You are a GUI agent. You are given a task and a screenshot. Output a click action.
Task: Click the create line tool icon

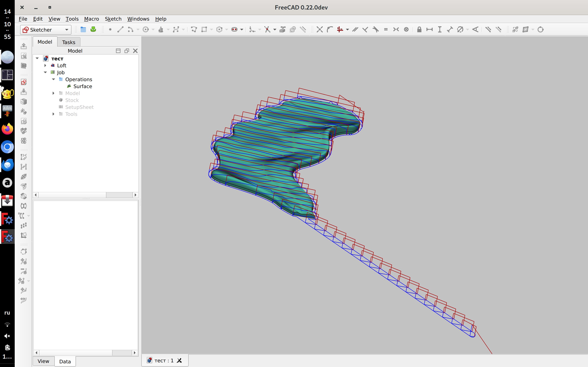(x=120, y=30)
